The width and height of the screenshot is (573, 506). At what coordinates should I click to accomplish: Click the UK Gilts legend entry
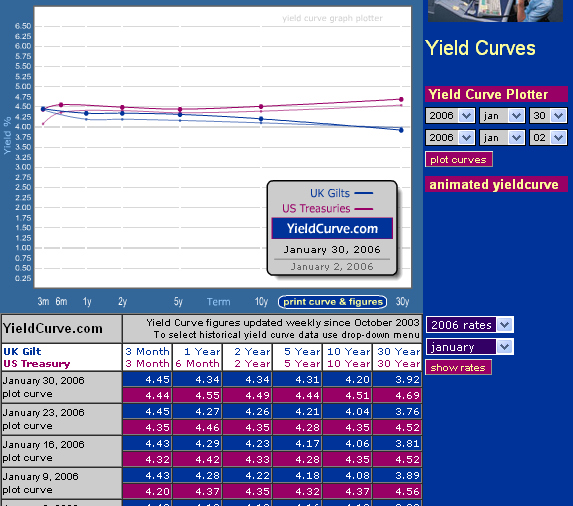(341, 193)
